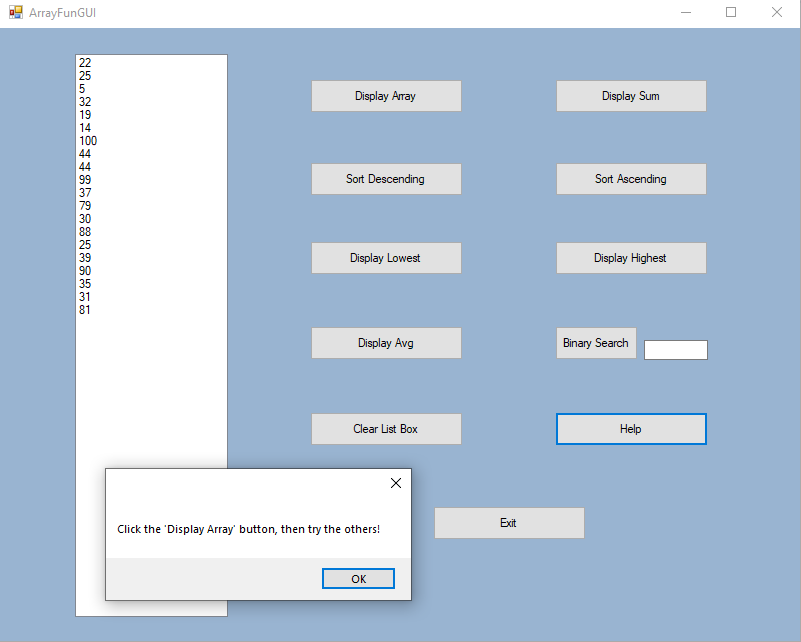801x642 pixels.
Task: Select list item 90
Action: (151, 271)
